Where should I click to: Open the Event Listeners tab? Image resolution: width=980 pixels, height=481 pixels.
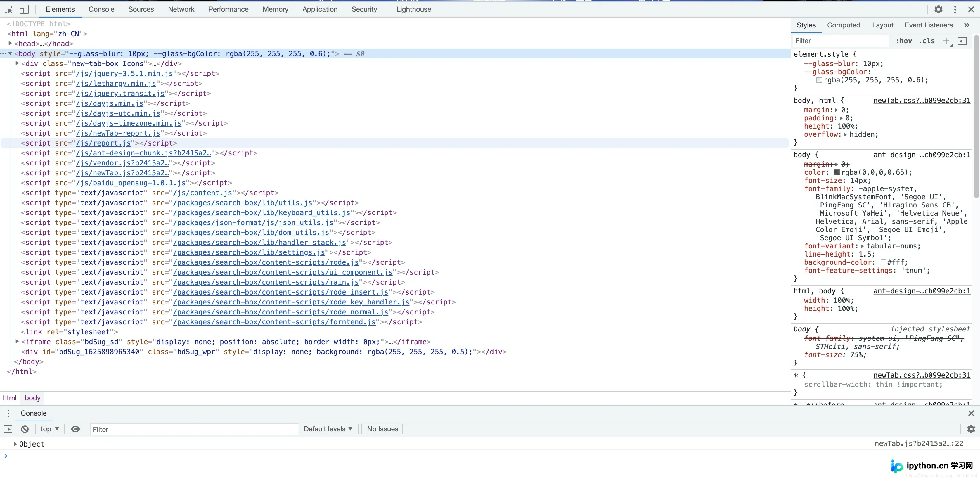pyautogui.click(x=929, y=25)
